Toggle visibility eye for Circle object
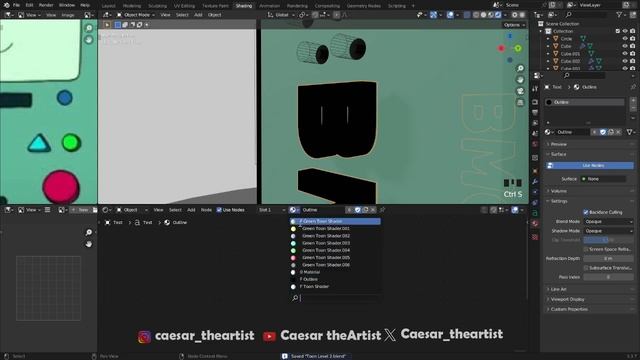 624,39
